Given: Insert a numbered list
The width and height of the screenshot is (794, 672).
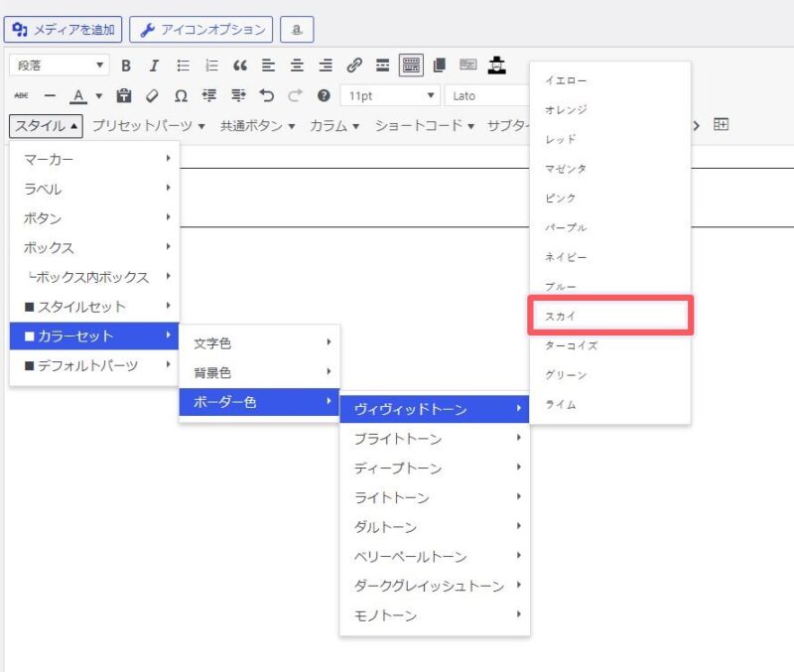Looking at the screenshot, I should click(211, 66).
